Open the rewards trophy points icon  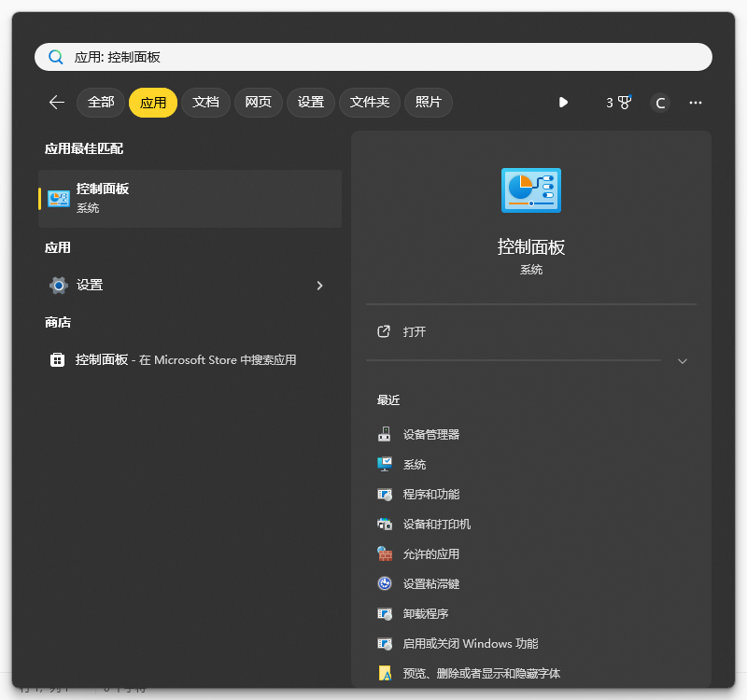(x=618, y=103)
